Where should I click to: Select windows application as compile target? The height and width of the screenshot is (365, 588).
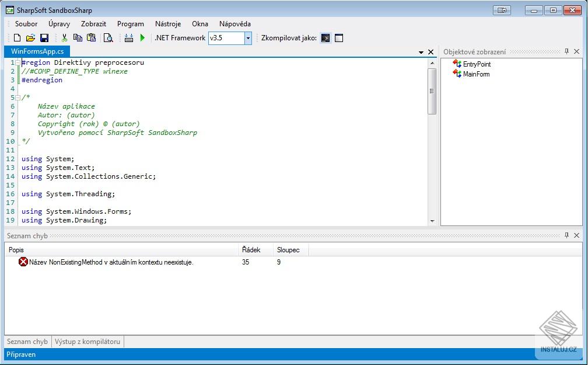click(339, 38)
